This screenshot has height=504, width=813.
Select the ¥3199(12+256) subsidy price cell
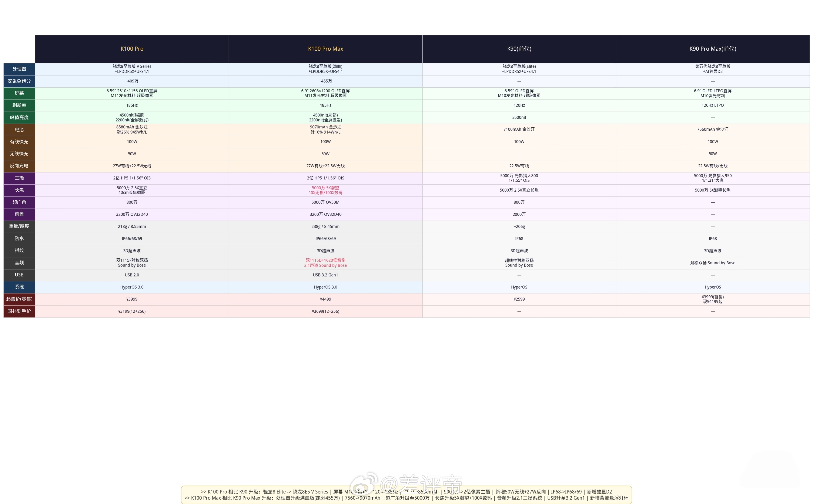132,311
